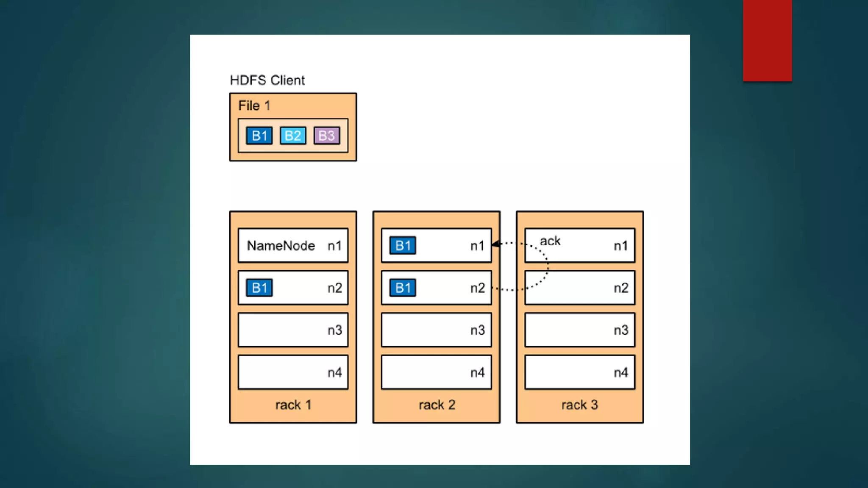Click the purple B3 block

click(326, 136)
